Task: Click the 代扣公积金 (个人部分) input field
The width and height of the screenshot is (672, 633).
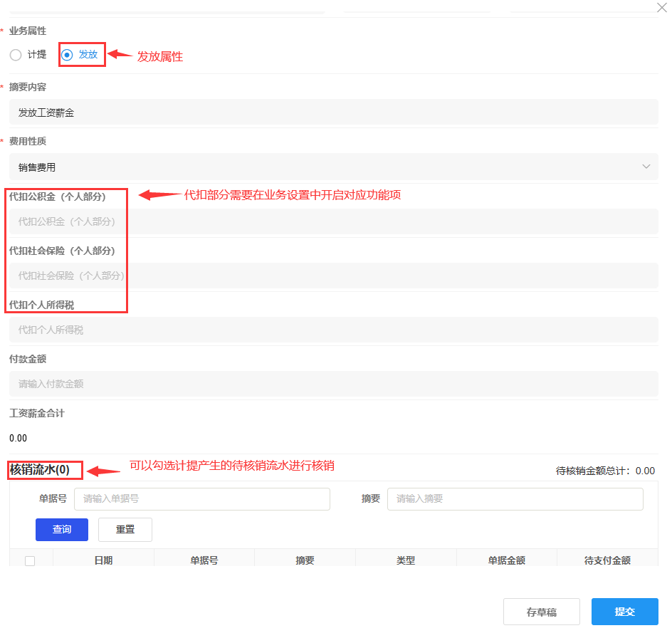Action: (x=333, y=221)
